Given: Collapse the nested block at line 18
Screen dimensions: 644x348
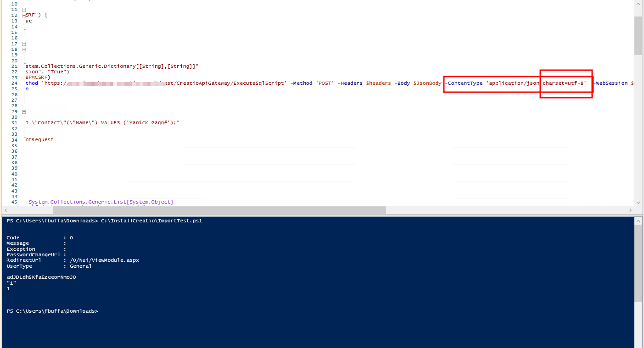Looking at the screenshot, I should click(23, 49).
